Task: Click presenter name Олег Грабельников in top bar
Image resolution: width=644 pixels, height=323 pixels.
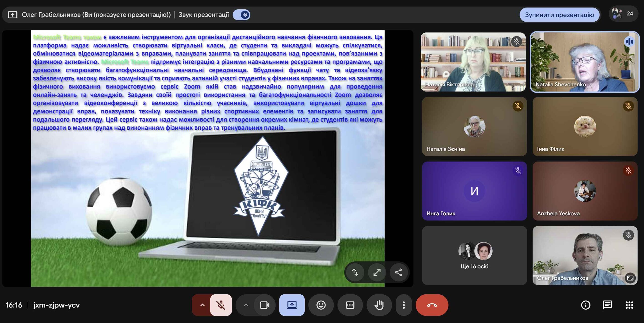Action: point(96,15)
